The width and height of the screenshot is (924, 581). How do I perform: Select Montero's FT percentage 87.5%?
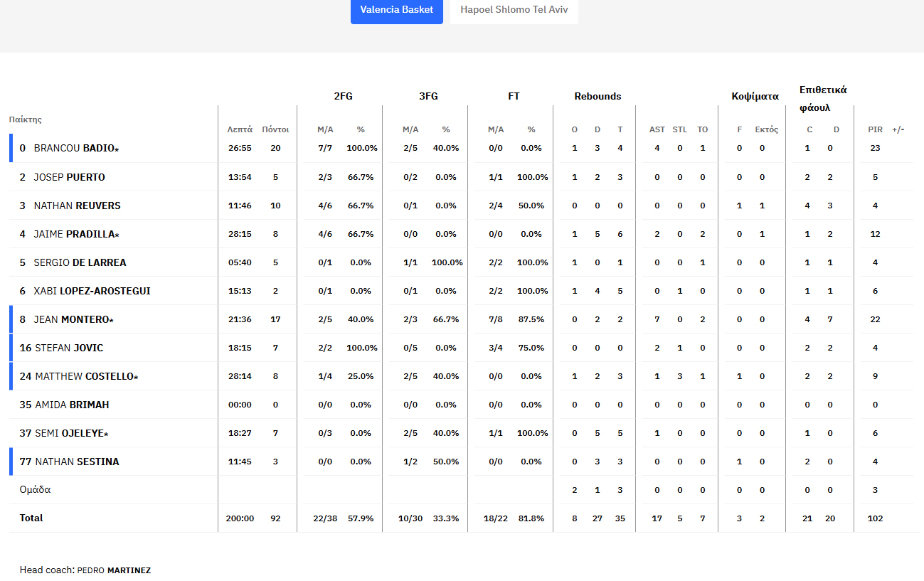531,319
